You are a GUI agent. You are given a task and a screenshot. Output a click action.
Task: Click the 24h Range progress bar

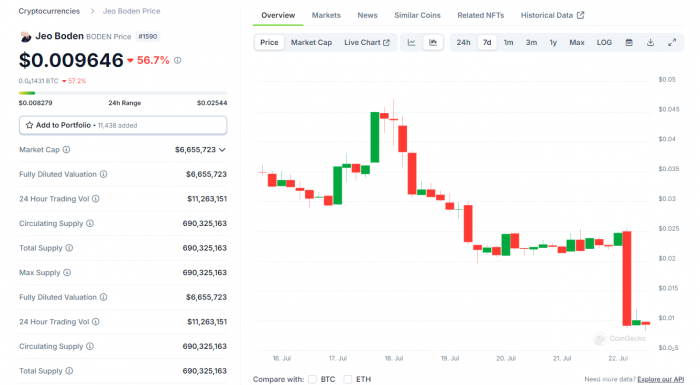tap(123, 93)
